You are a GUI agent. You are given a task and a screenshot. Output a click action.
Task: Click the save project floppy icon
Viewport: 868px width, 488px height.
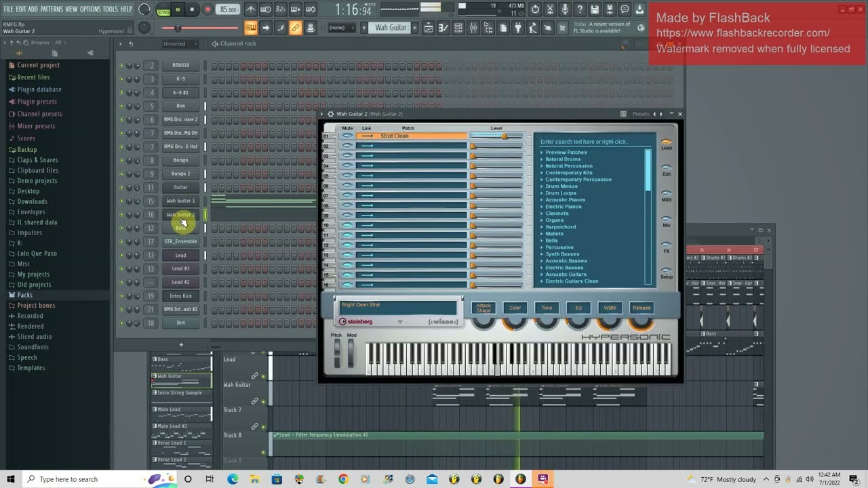pyautogui.click(x=595, y=9)
